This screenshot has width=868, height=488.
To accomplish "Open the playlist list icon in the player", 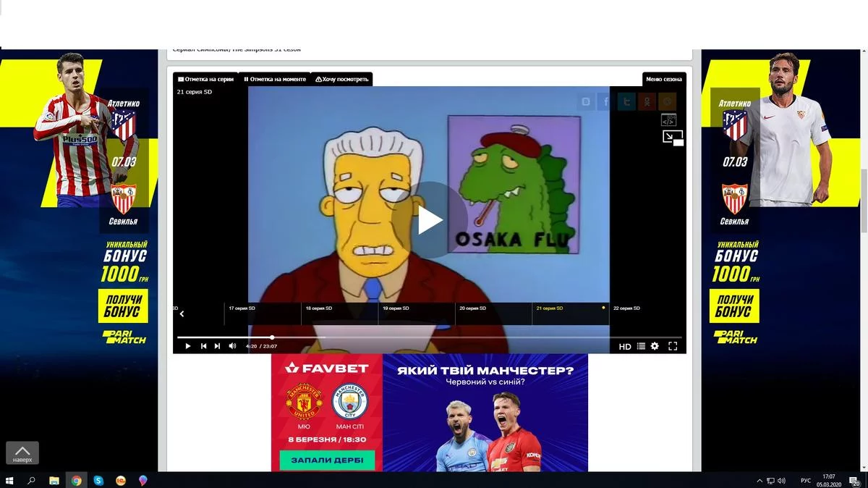I will click(641, 346).
